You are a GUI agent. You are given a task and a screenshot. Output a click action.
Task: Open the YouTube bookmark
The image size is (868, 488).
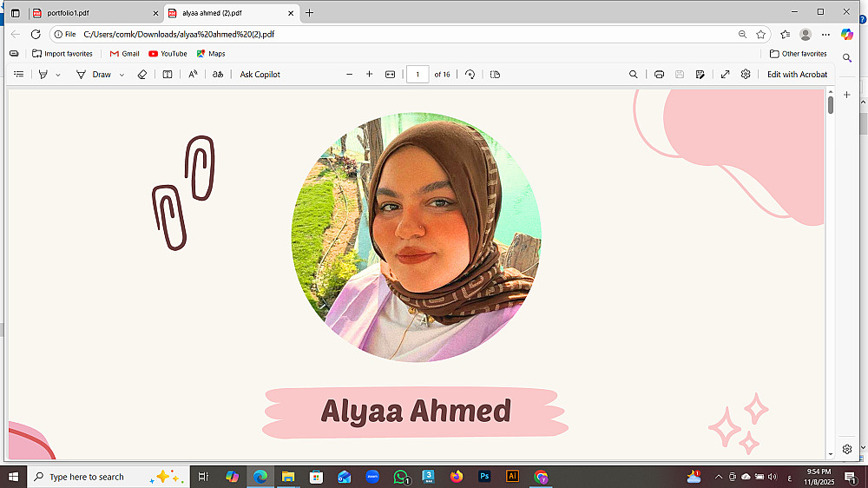168,54
